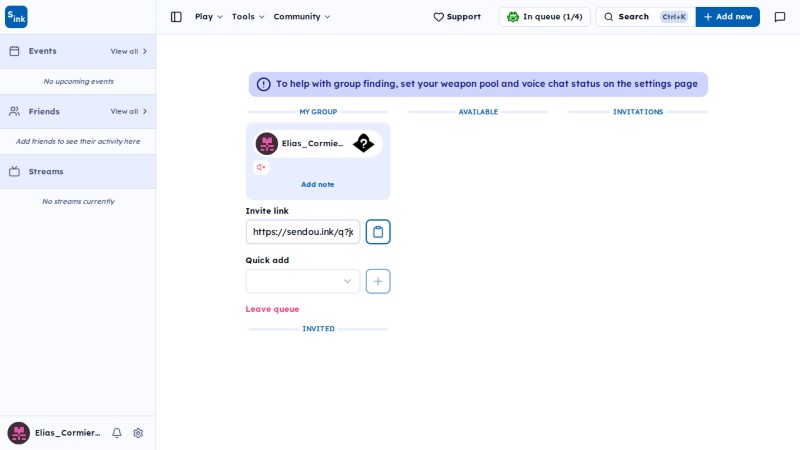Open the user profile avatar in sidebar footer

pyautogui.click(x=18, y=433)
